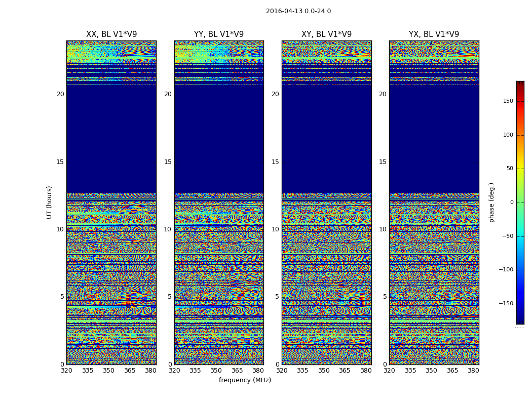
Task: Click the colorbar tick label 0
Action: pyautogui.click(x=512, y=202)
